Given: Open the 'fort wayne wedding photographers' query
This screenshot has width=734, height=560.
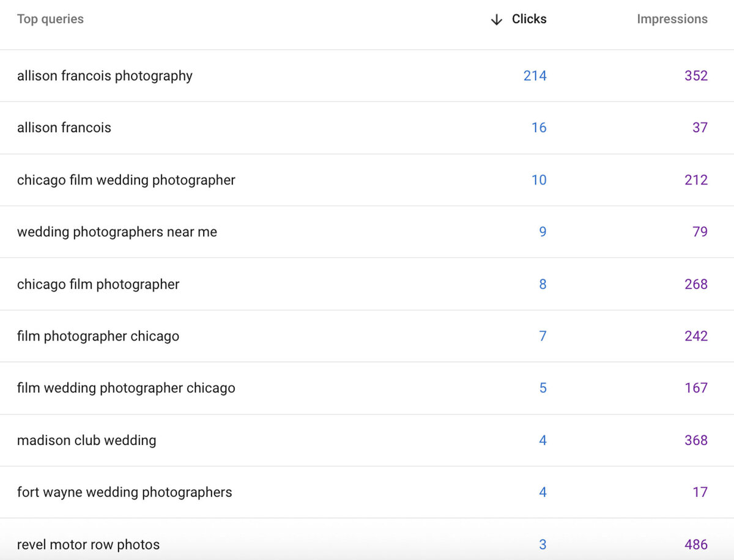Looking at the screenshot, I should pos(124,492).
